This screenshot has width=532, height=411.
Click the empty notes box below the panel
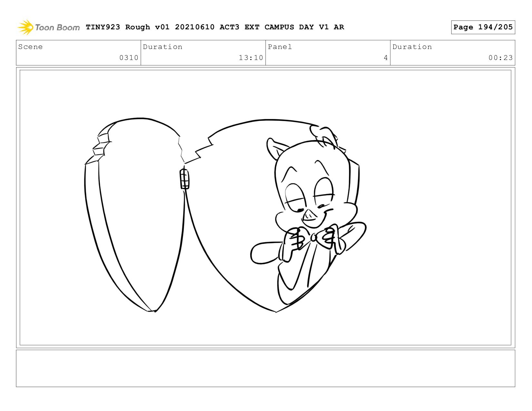(265, 368)
